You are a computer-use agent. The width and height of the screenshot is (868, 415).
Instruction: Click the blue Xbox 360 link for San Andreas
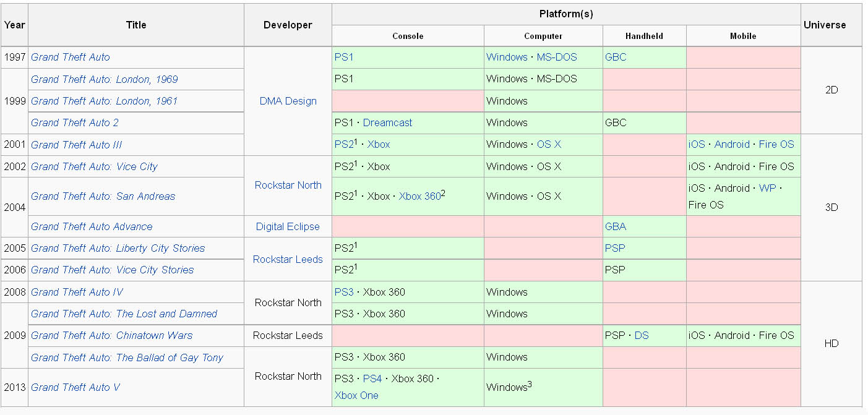(419, 196)
